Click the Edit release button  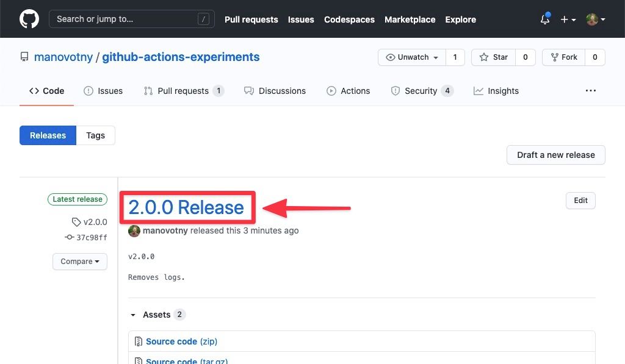point(580,201)
